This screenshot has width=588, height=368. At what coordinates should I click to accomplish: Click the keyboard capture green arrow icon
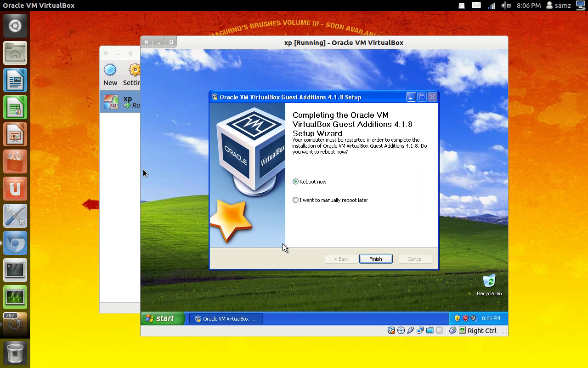[x=462, y=330]
